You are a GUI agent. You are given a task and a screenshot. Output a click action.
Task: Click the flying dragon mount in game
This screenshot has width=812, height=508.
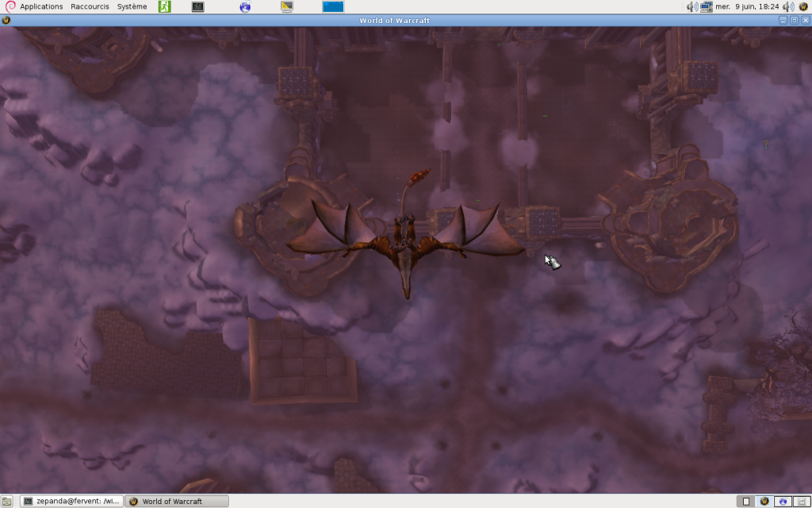pos(406,234)
